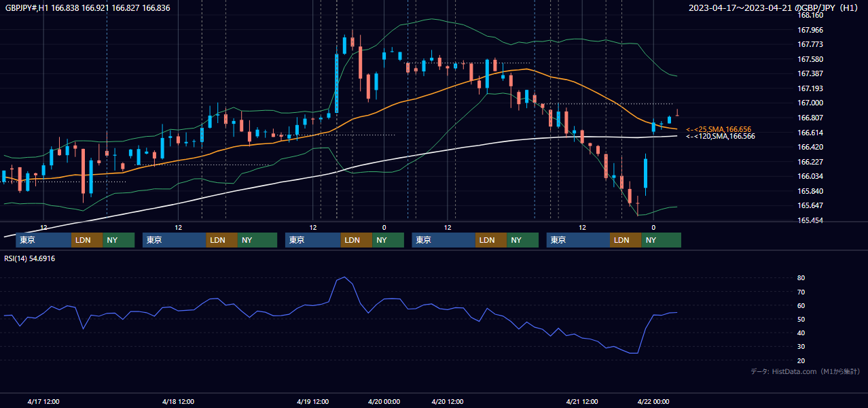This screenshot has width=868, height=408.
Task: Click the 165.840 price label
Action: point(810,191)
